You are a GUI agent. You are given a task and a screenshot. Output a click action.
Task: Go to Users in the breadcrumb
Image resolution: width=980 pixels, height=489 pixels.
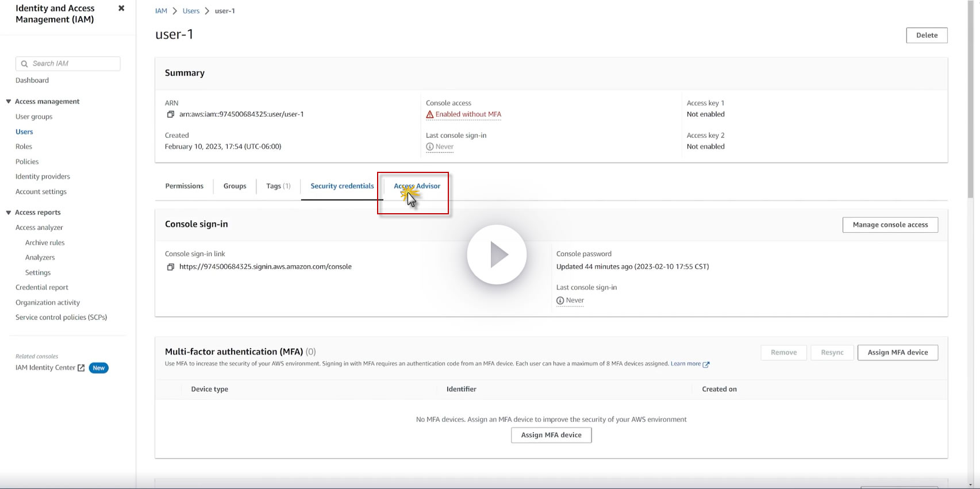point(191,11)
